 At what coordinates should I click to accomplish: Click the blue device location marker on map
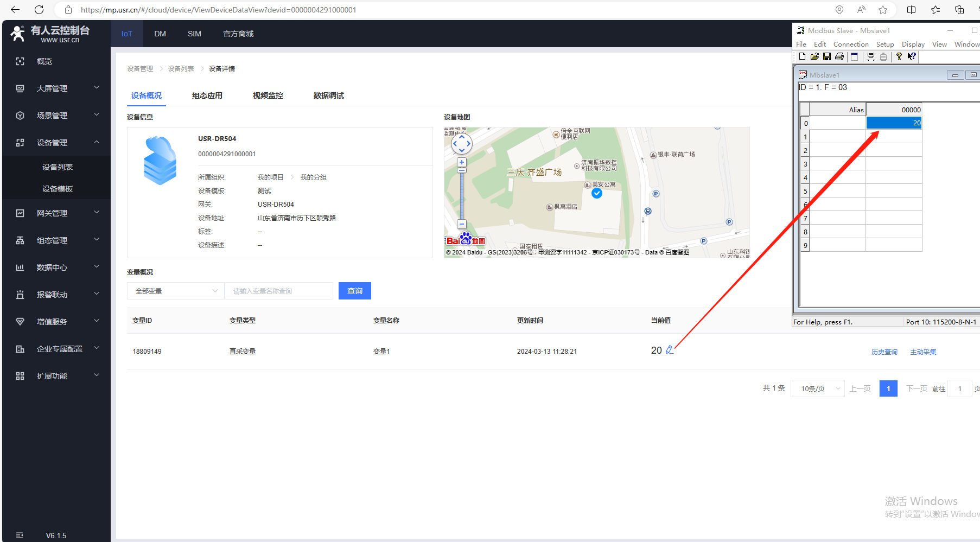click(597, 193)
